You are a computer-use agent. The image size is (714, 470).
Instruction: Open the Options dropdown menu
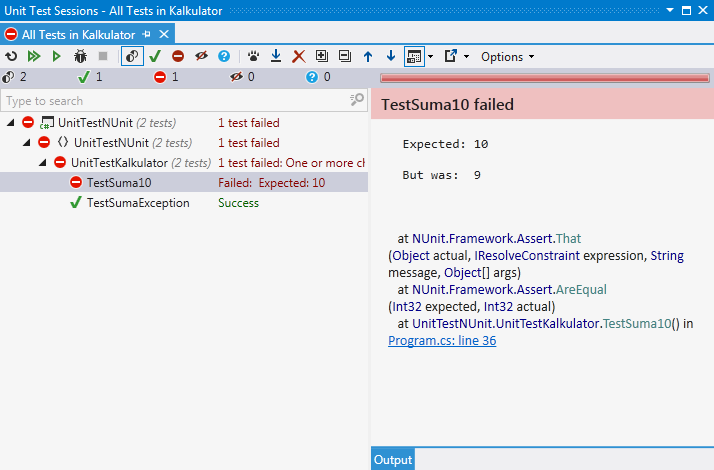click(x=507, y=57)
